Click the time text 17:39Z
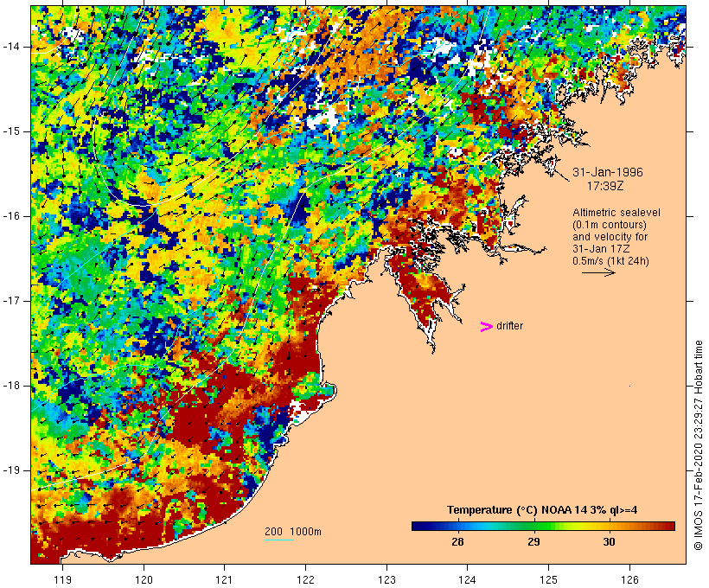 click(x=605, y=186)
